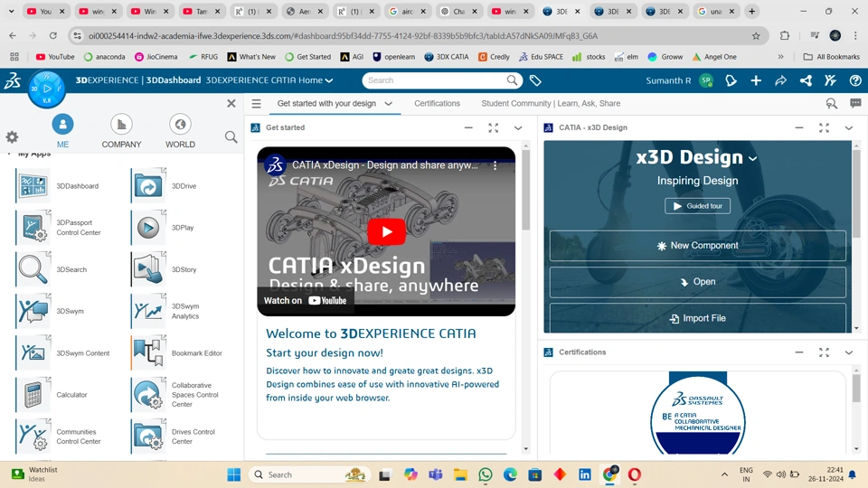Open YouTube bookmark in bookmarks bar

(x=55, y=56)
